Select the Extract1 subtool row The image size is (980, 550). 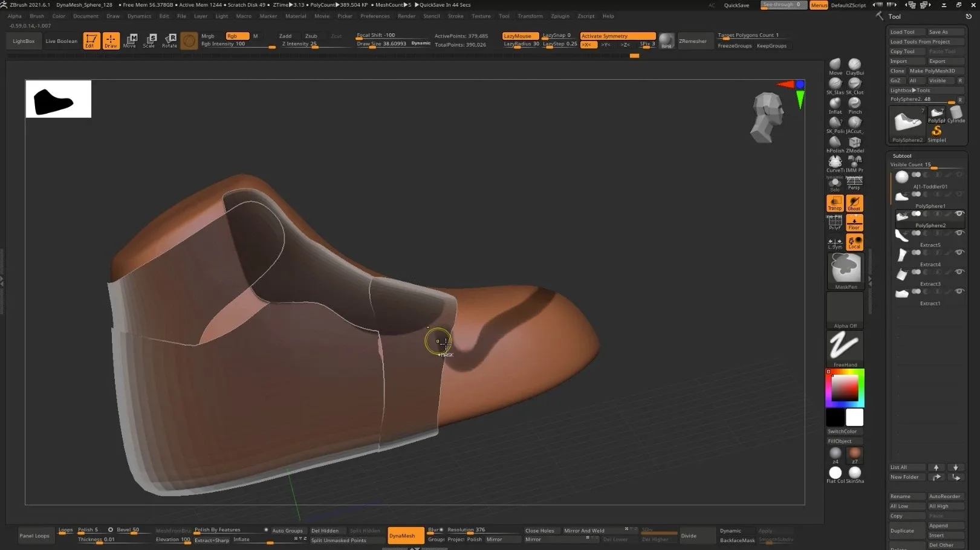click(930, 296)
